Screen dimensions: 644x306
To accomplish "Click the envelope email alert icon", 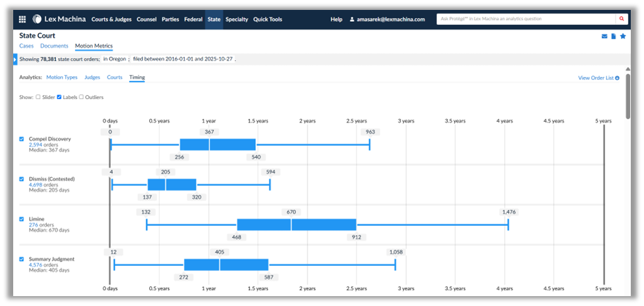I will coord(604,36).
